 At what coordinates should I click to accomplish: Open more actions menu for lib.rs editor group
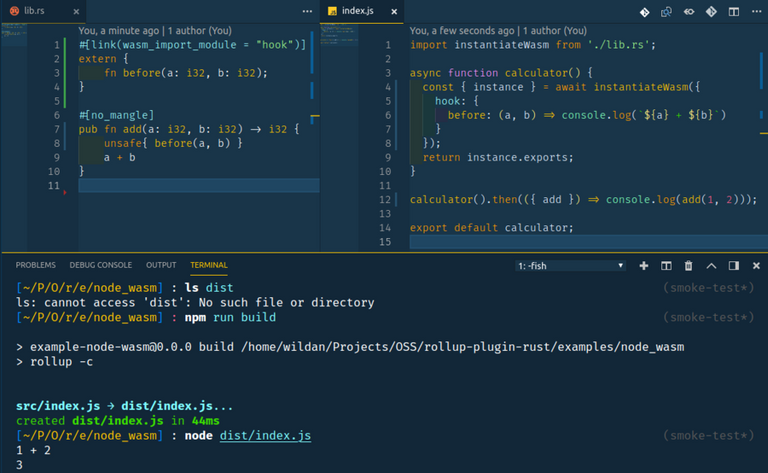308,11
